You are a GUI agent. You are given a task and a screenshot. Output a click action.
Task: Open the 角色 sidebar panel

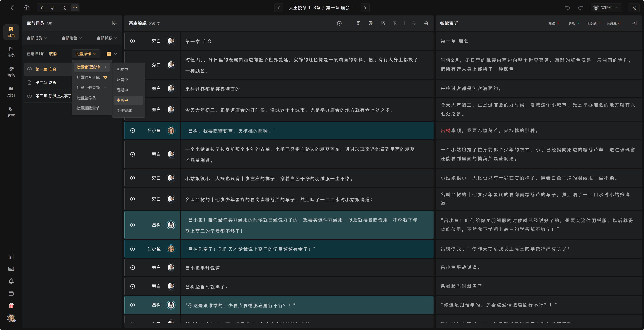(11, 72)
